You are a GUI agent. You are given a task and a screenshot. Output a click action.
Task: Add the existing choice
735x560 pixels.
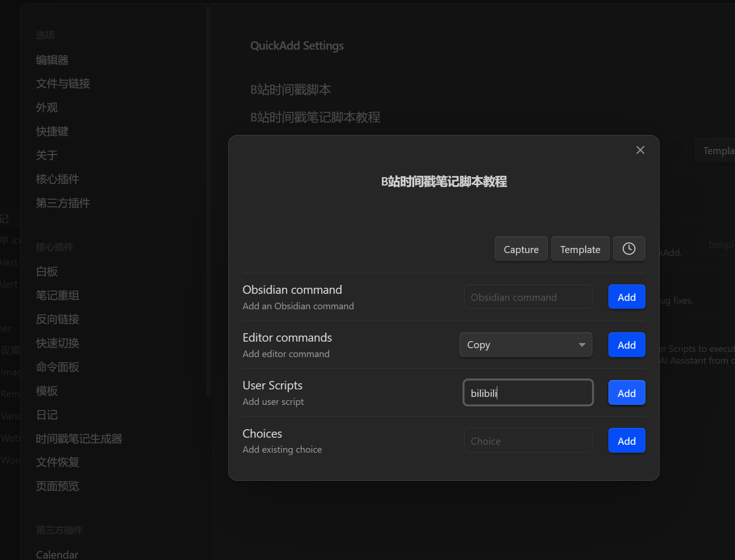pos(626,441)
